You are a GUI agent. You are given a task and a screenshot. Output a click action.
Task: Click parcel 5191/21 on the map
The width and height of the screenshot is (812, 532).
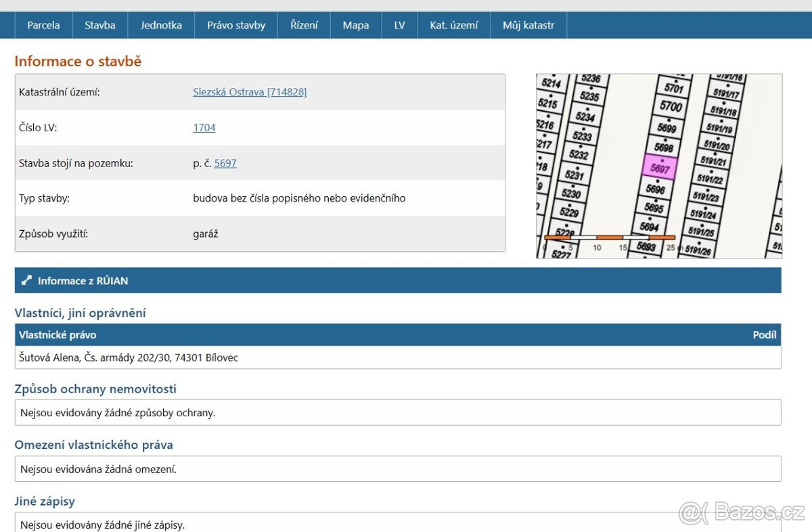715,160
